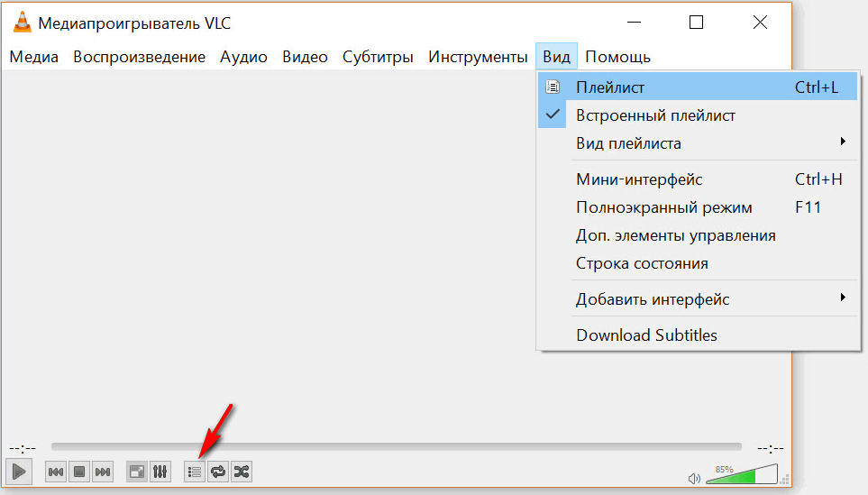Toggle shuffle random playback icon
Screen dimensions: 868x495
pyautogui.click(x=242, y=472)
